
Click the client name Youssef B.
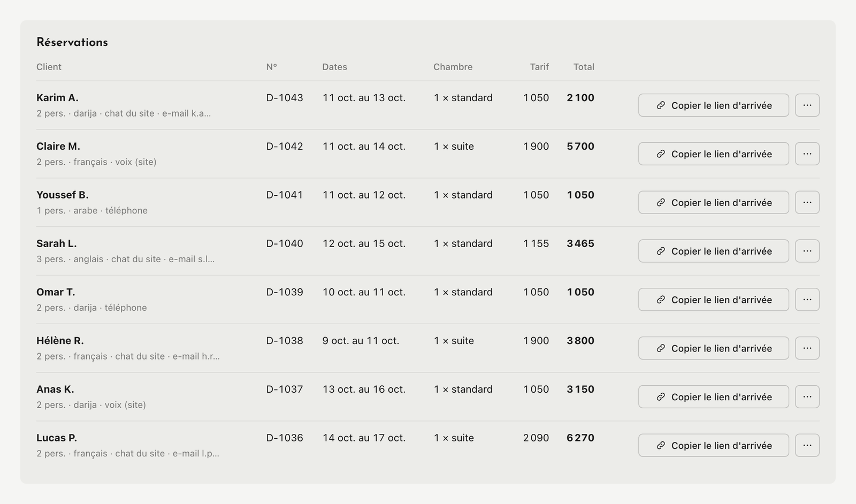click(x=63, y=195)
